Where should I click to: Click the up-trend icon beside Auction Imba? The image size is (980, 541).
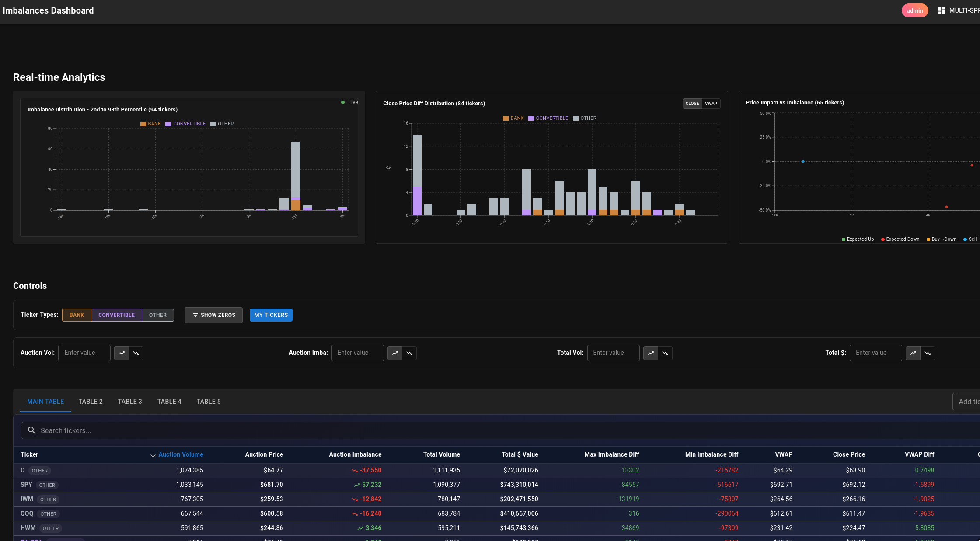[x=395, y=353]
